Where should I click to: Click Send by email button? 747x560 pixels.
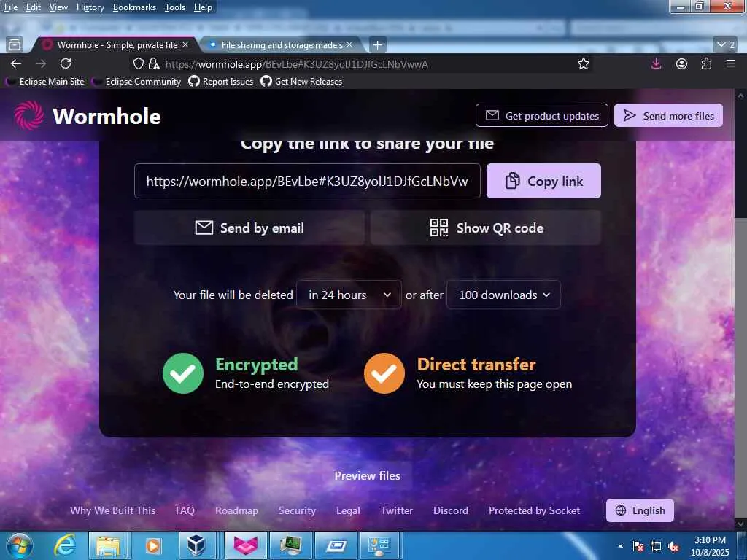point(249,227)
